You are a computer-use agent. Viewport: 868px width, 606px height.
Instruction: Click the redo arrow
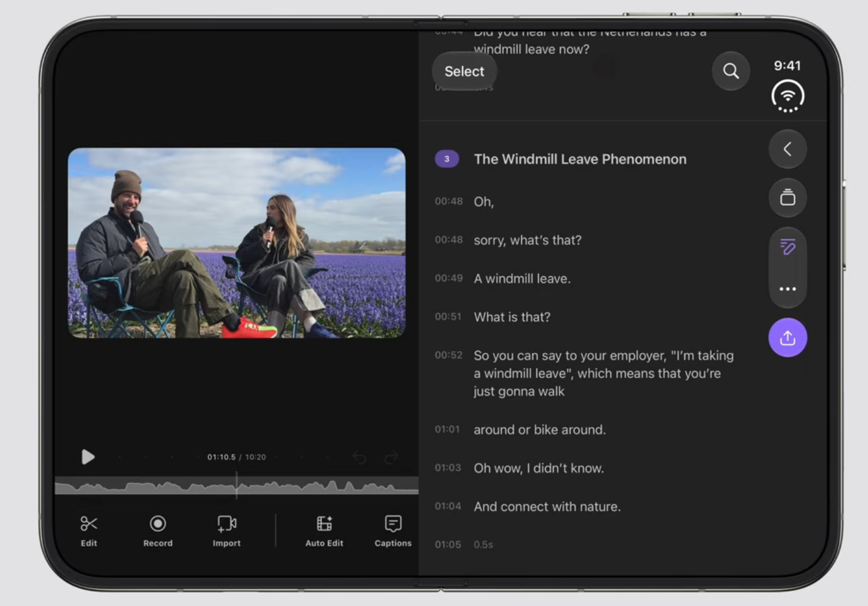pyautogui.click(x=392, y=458)
